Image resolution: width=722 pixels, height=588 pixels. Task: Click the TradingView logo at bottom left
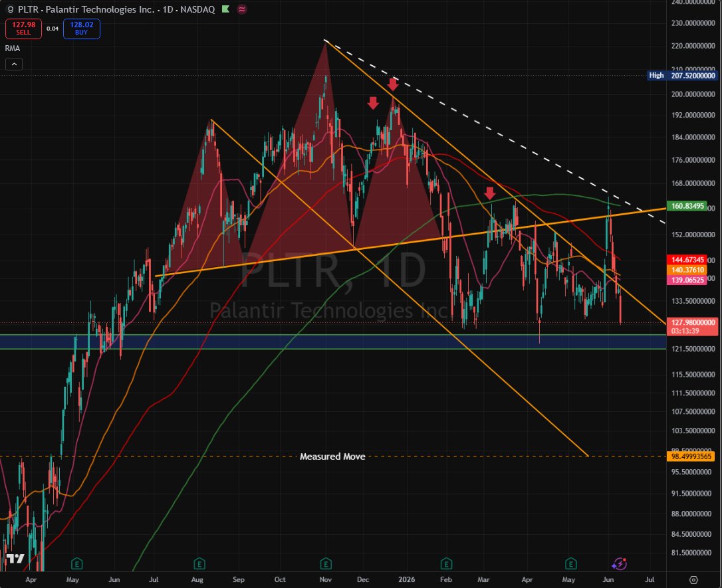click(15, 559)
